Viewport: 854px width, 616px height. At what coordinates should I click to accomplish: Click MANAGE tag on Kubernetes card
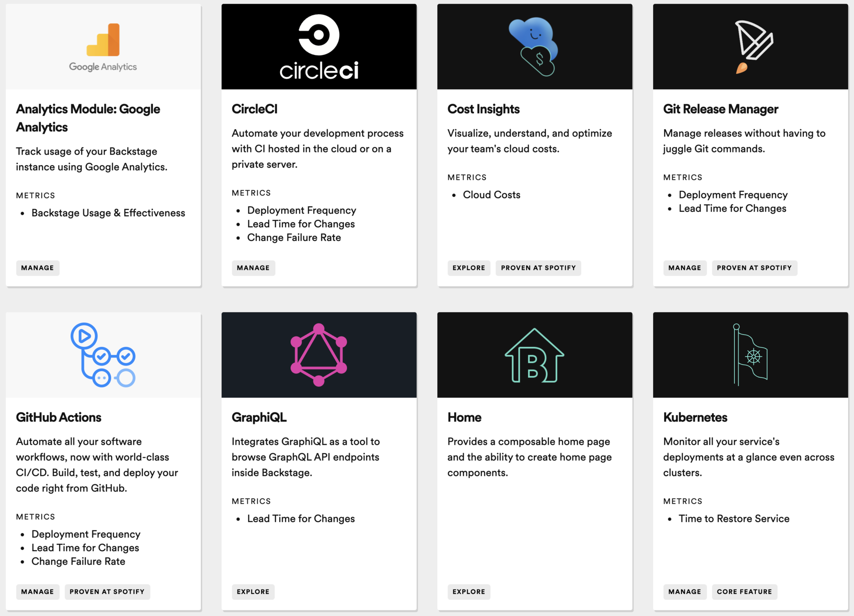tap(685, 592)
